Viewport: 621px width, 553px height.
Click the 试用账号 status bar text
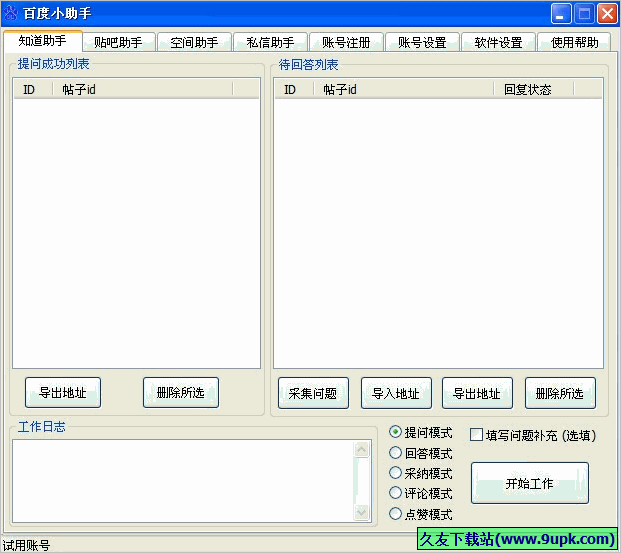coord(26,545)
